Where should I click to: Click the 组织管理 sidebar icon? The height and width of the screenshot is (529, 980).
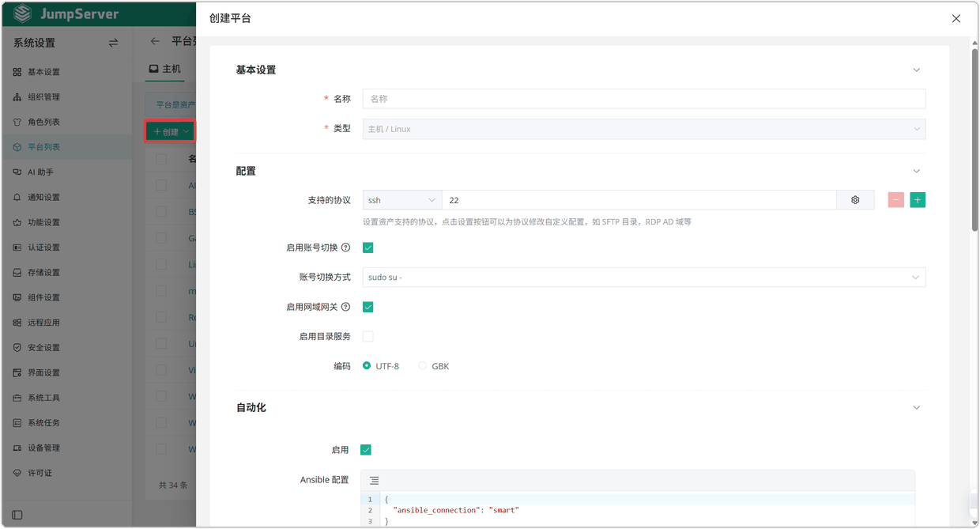tap(17, 97)
